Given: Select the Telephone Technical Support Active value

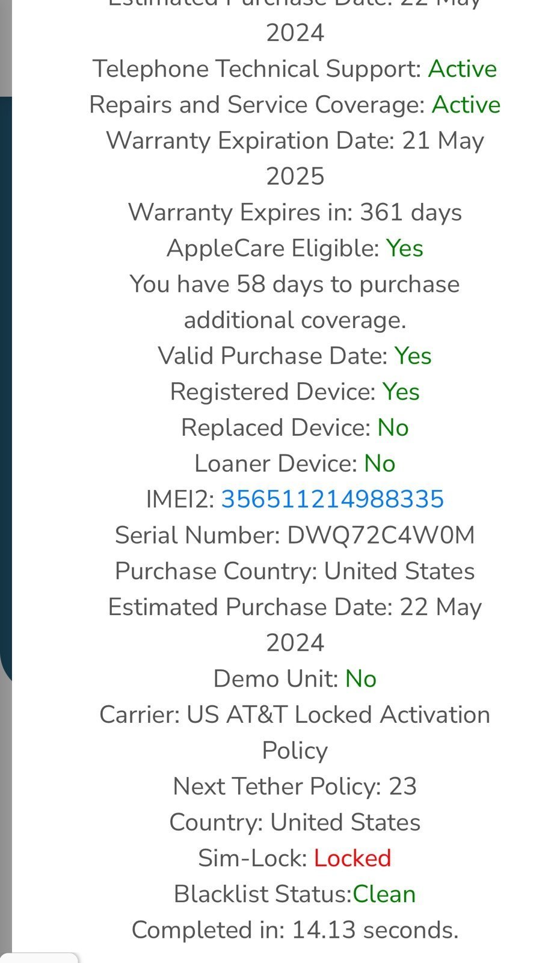Looking at the screenshot, I should coord(462,69).
